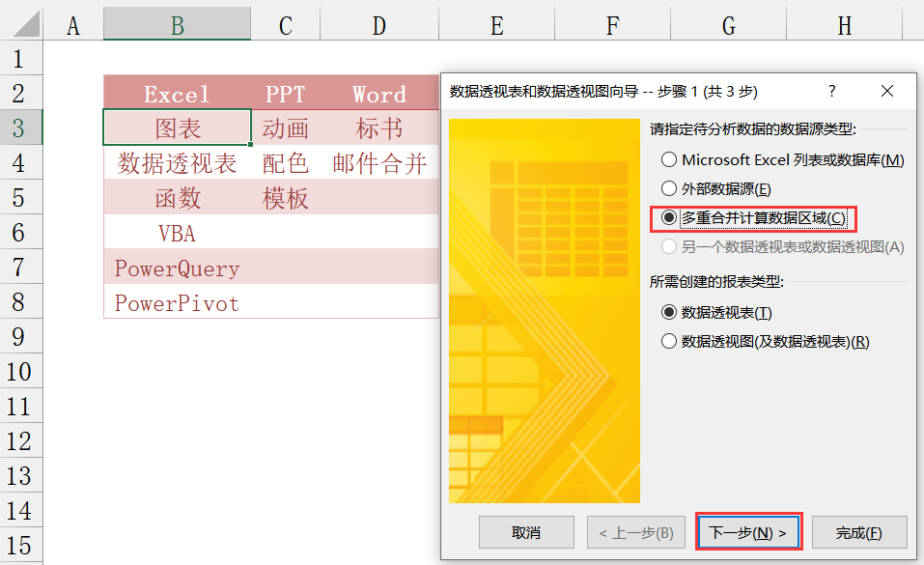Pick 另一个数据透视表或数据透视图(A) option
The height and width of the screenshot is (565, 924).
pos(783,246)
